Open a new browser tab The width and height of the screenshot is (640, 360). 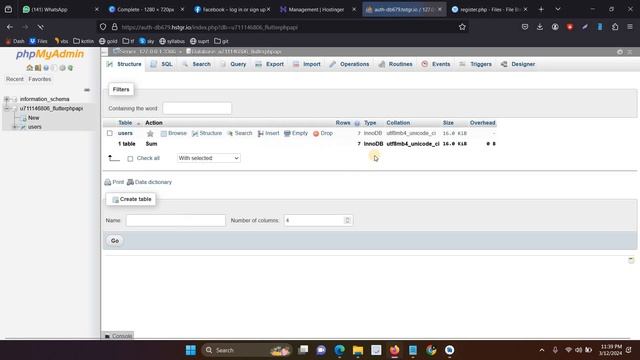point(541,9)
